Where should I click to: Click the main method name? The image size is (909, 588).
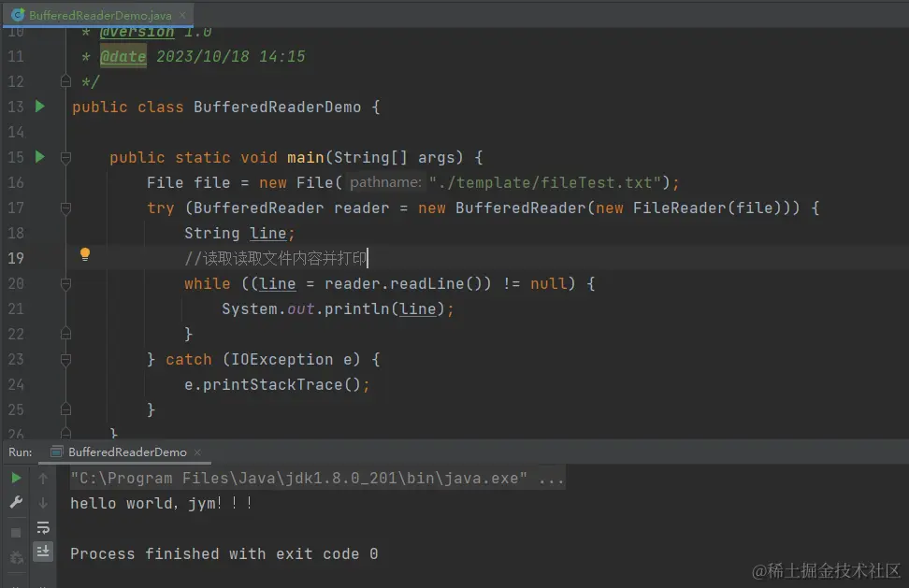tap(306, 158)
